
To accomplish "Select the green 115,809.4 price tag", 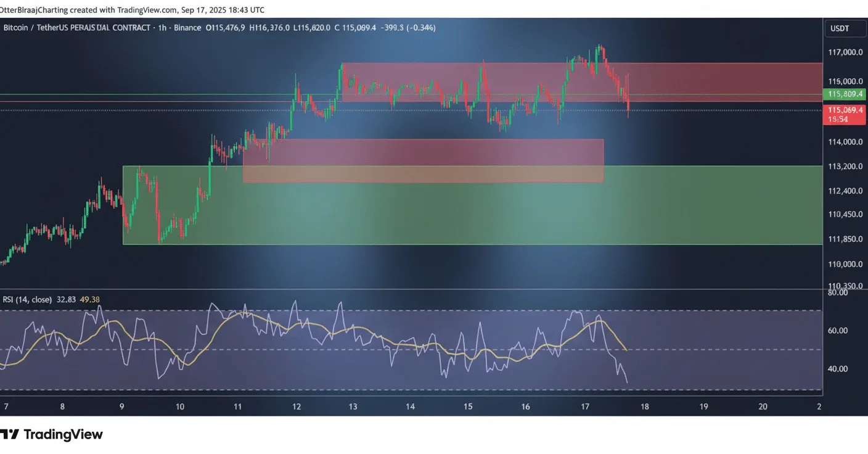I will tap(844, 94).
